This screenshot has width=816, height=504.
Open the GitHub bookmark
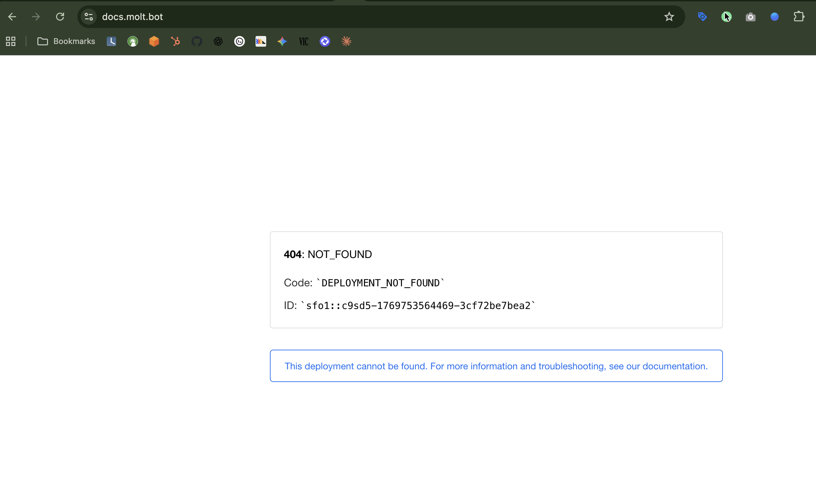click(197, 41)
